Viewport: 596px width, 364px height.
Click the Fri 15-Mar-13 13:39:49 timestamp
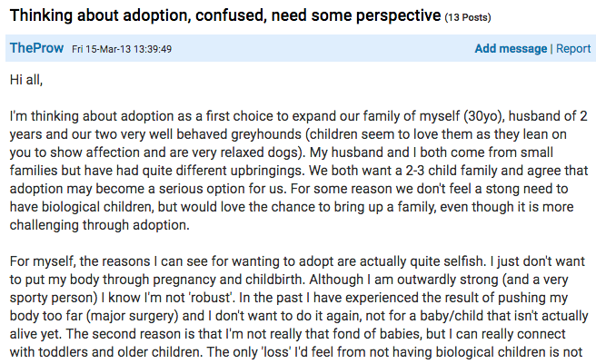[x=122, y=49]
